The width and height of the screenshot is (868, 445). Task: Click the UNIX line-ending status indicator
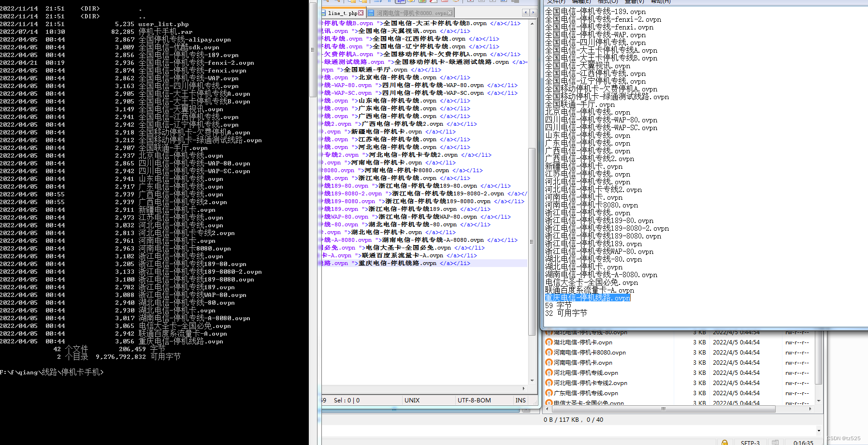412,400
